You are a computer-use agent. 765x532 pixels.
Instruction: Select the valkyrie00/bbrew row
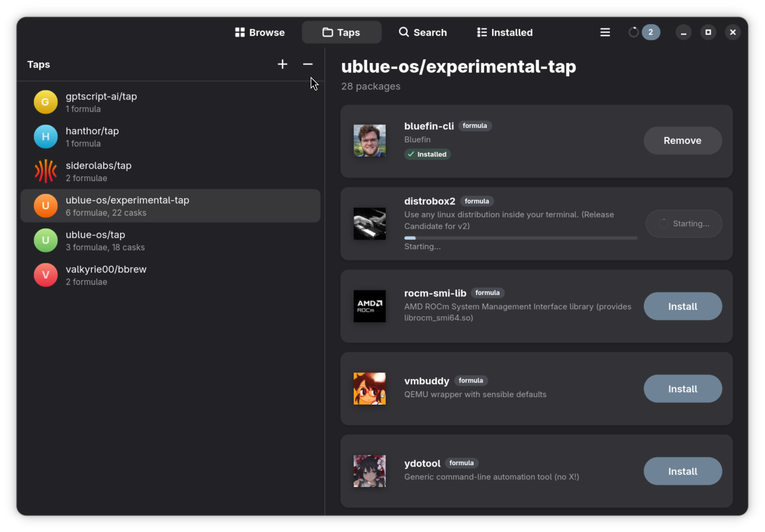point(170,275)
